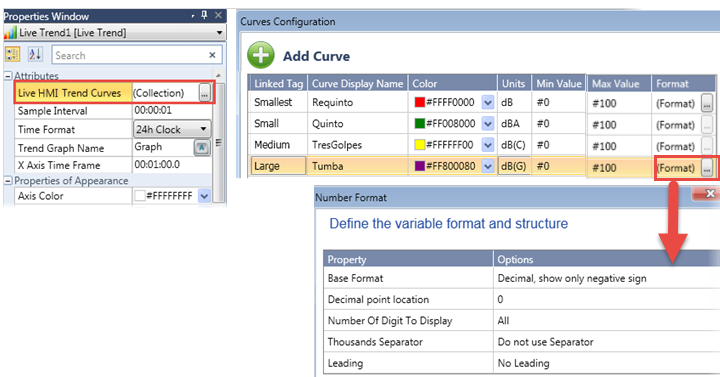Select the Medium linked tag cell
The height and width of the screenshot is (377, 720).
tap(278, 145)
